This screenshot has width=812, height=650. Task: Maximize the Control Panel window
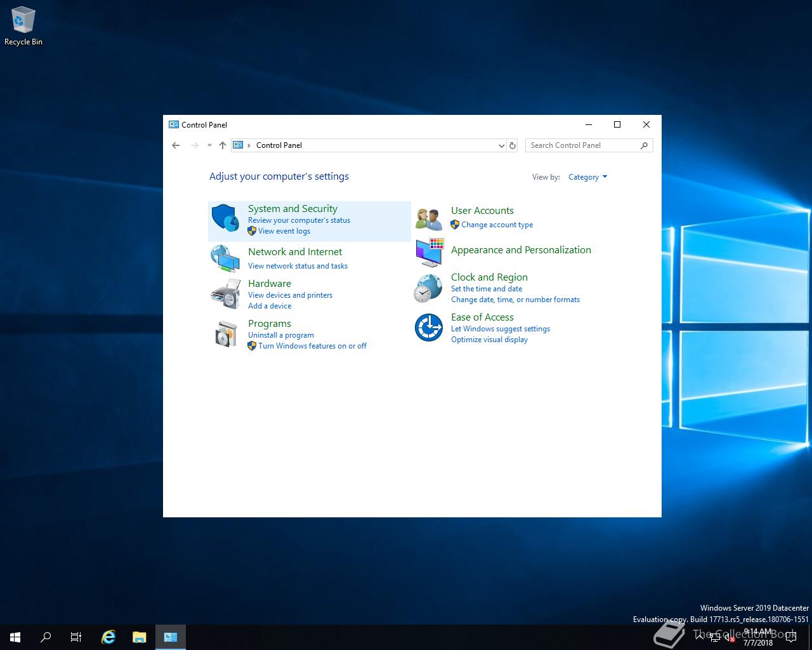tap(617, 124)
